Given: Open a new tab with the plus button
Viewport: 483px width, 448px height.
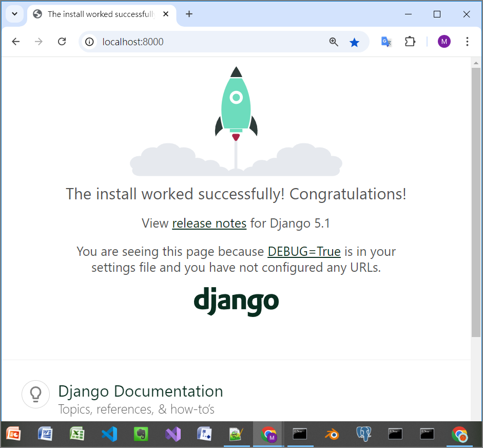Looking at the screenshot, I should point(189,14).
